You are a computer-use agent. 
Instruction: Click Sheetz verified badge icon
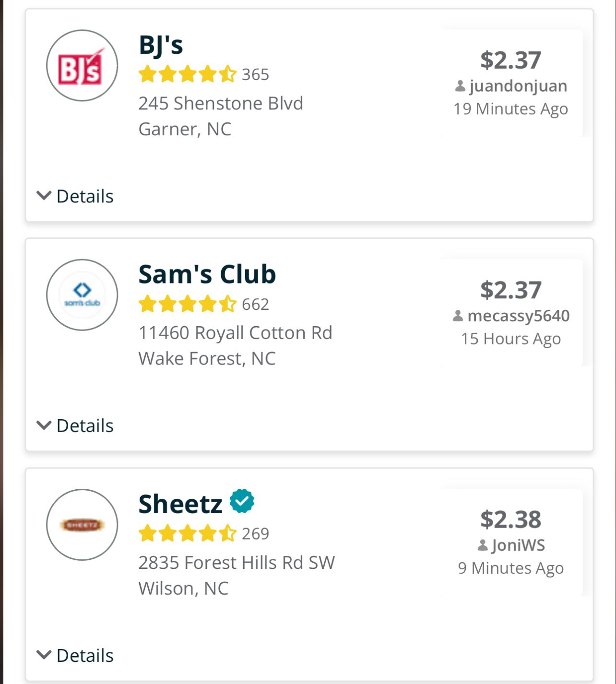242,501
